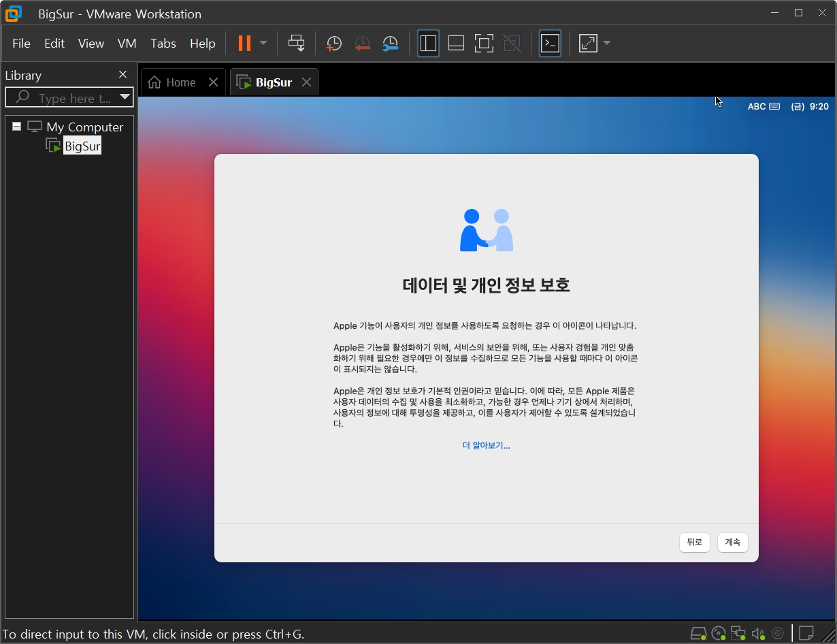Click the 데이터 및 개인 정보 보호 heading
837x644 pixels.
[487, 285]
